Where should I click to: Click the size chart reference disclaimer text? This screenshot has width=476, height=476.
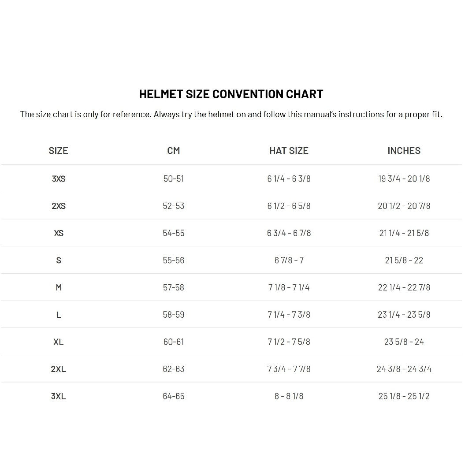231,115
